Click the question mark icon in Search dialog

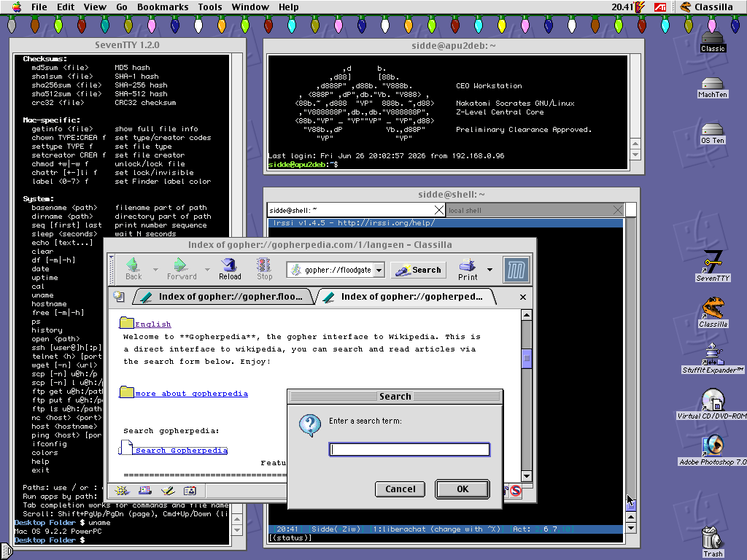pos(309,425)
